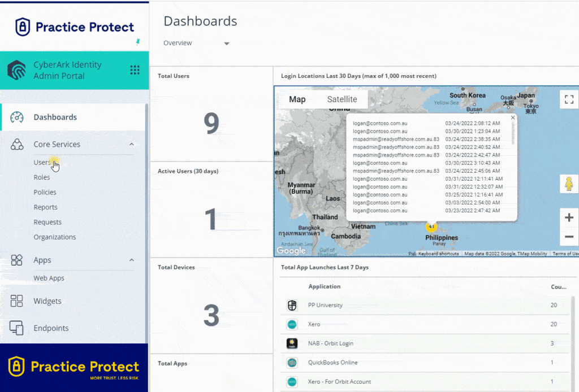Open Users under Core Services
Viewport: 579px width, 392px height.
(42, 162)
